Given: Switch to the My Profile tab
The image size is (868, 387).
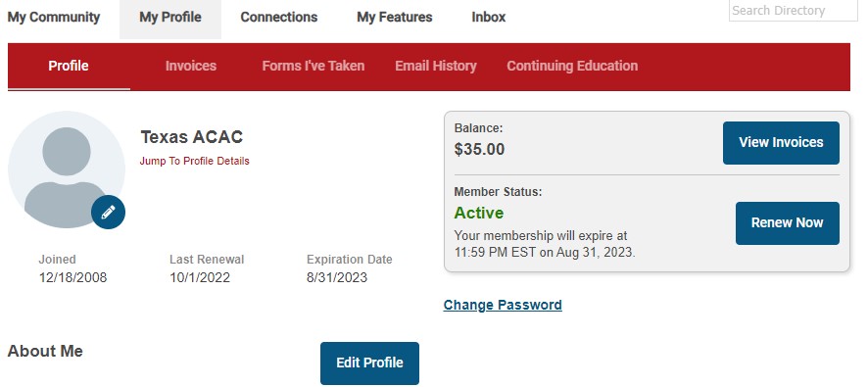Looking at the screenshot, I should tap(170, 18).
